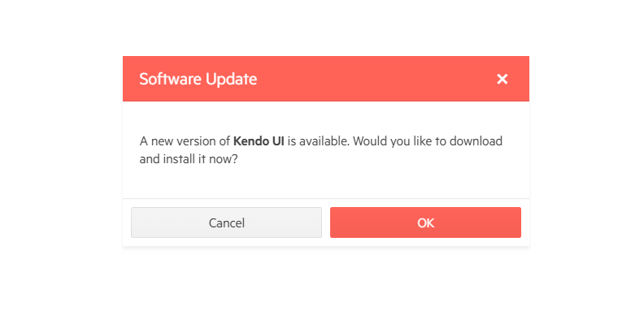
Task: Confirm download by choosing OK
Action: (425, 222)
